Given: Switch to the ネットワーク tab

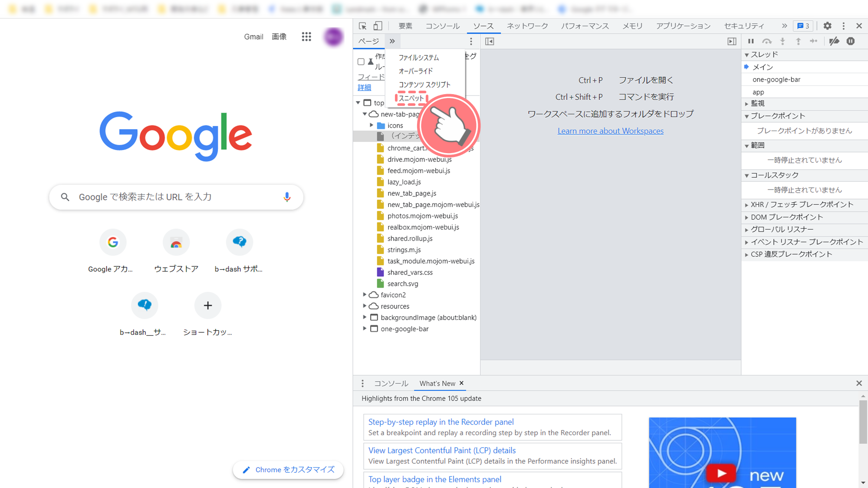Looking at the screenshot, I should point(527,26).
